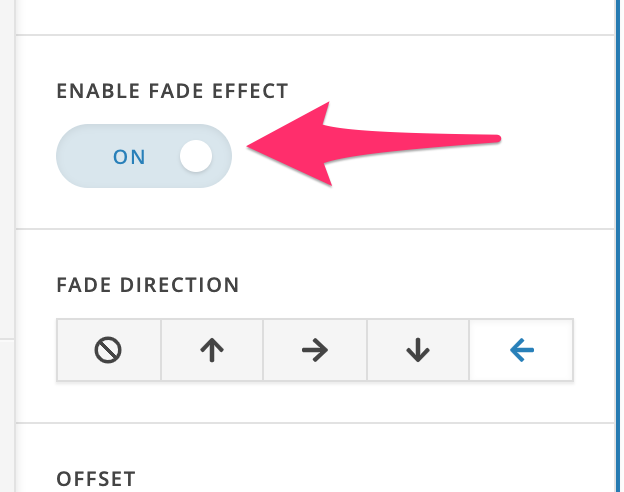This screenshot has height=492, width=624.
Task: Click the white circular knob of the toggle
Action: point(196,156)
